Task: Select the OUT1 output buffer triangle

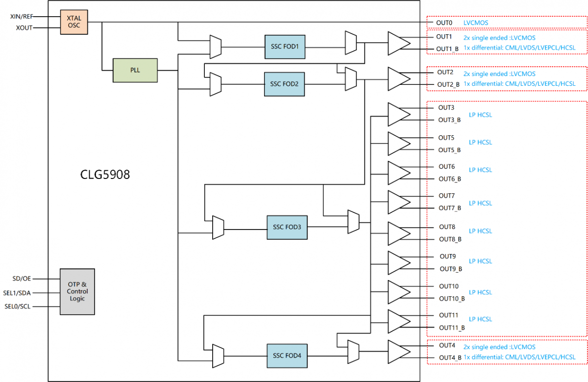Action: 399,43
